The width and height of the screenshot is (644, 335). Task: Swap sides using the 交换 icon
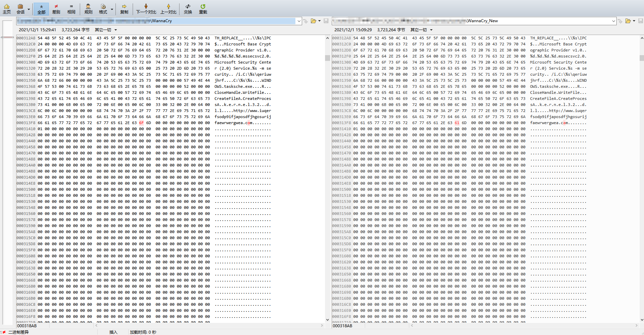(188, 9)
